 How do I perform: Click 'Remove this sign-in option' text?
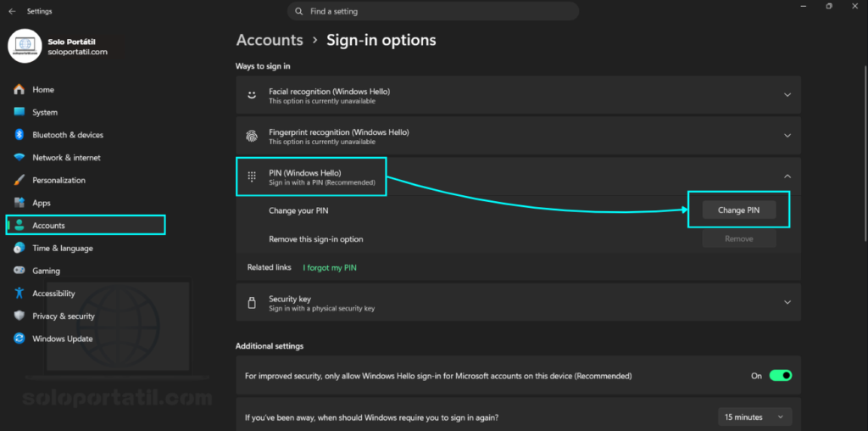click(x=316, y=239)
